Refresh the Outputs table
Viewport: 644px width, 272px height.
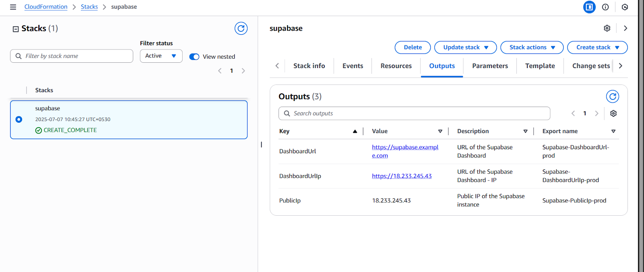pyautogui.click(x=613, y=97)
